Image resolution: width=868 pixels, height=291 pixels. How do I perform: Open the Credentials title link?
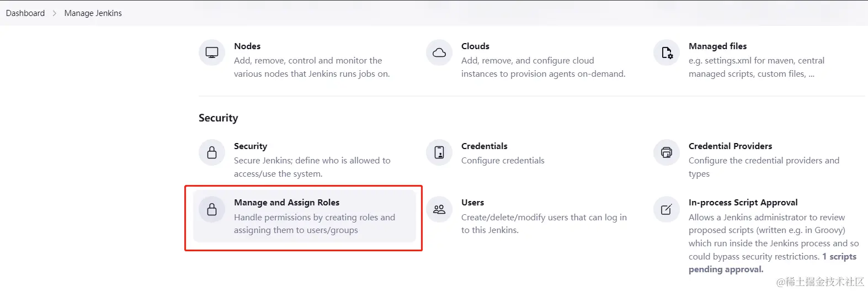484,146
